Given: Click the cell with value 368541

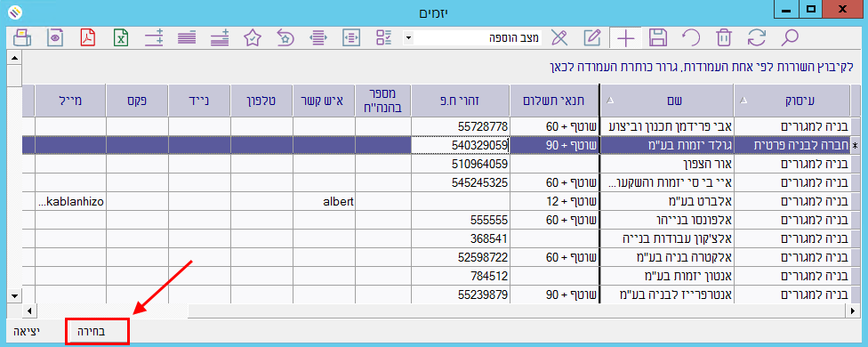Looking at the screenshot, I should tap(460, 239).
